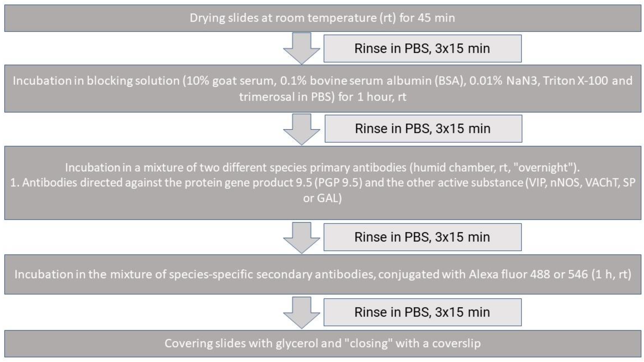The image size is (644, 362).
Task: Click Rinse in PBS box after primary antibodies
Action: click(422, 237)
